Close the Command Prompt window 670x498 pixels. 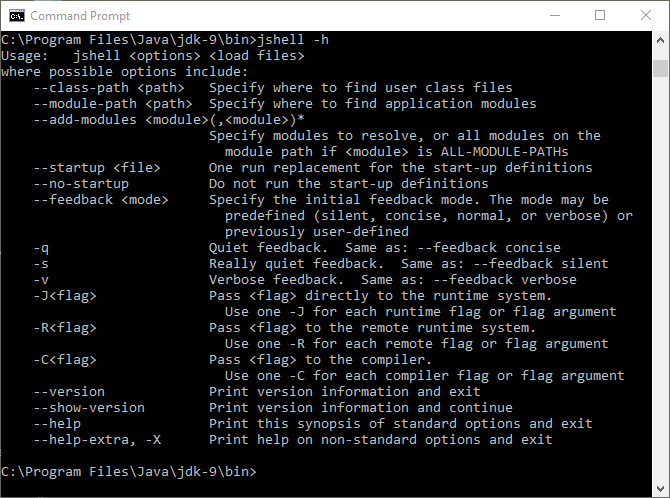pos(646,16)
